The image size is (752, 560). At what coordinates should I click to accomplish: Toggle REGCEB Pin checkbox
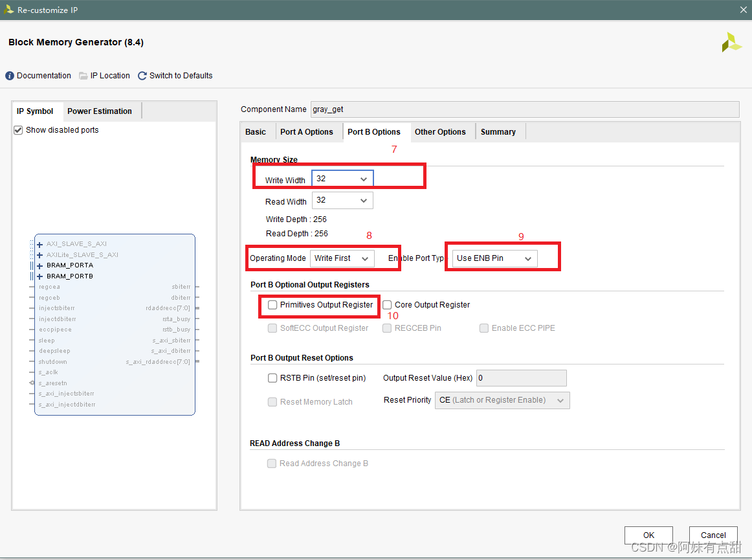(387, 328)
